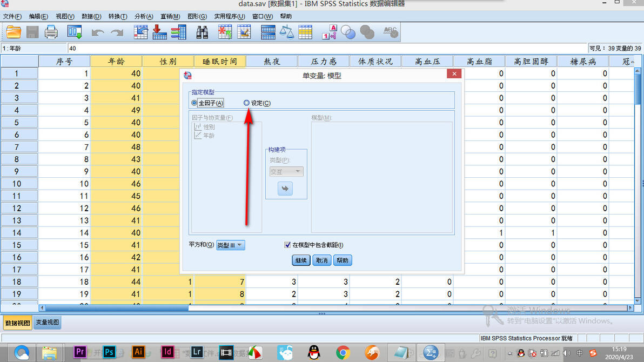The height and width of the screenshot is (362, 644).
Task: Click the Split file icon
Action: click(268, 32)
